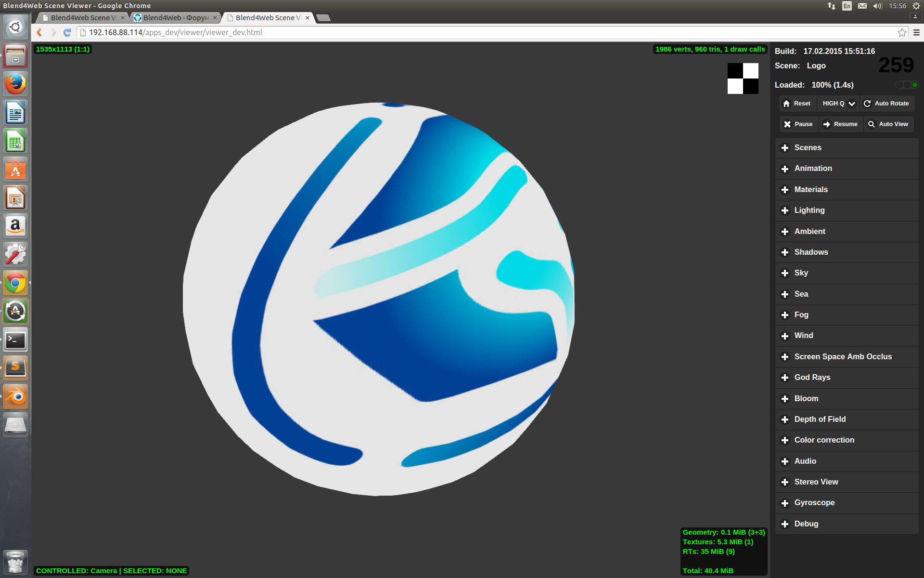
Task: Bookmark page with the star icon
Action: tap(902, 32)
